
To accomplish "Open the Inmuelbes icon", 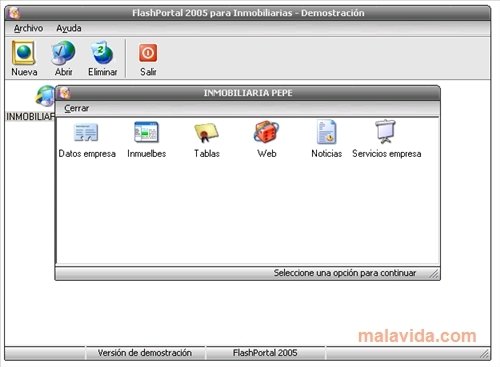I will [x=146, y=132].
